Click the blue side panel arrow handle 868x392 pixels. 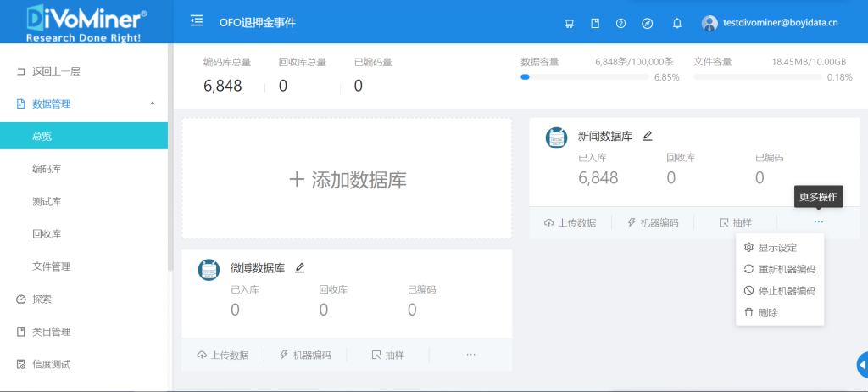click(862, 366)
